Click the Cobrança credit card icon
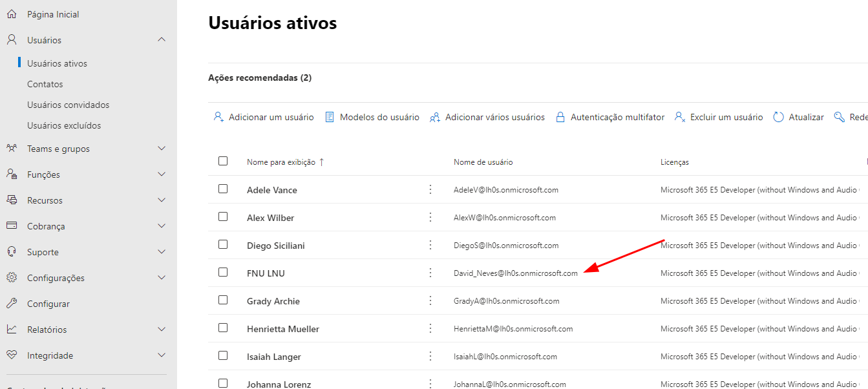Image resolution: width=868 pixels, height=389 pixels. tap(12, 226)
